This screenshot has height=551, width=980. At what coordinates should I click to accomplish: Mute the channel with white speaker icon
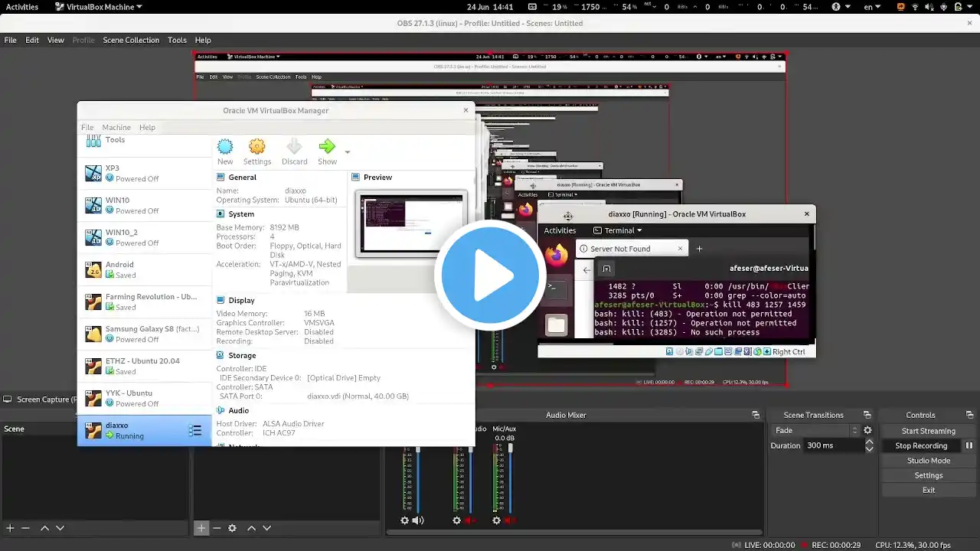coord(418,520)
